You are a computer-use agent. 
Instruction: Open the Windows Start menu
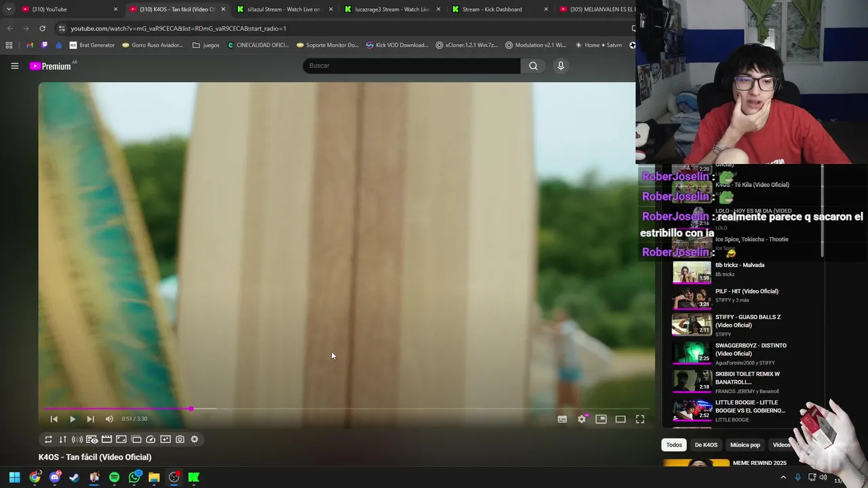14,477
